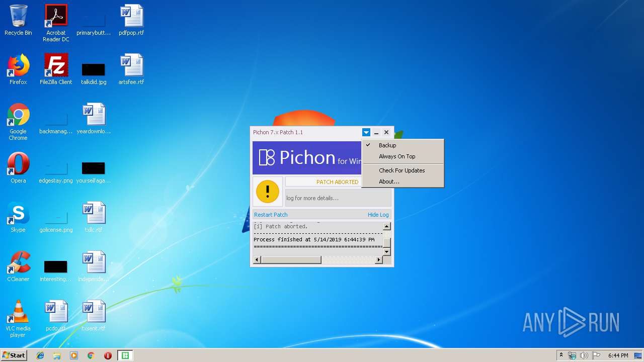Select the Firefox desktop shortcut

pos(18,70)
